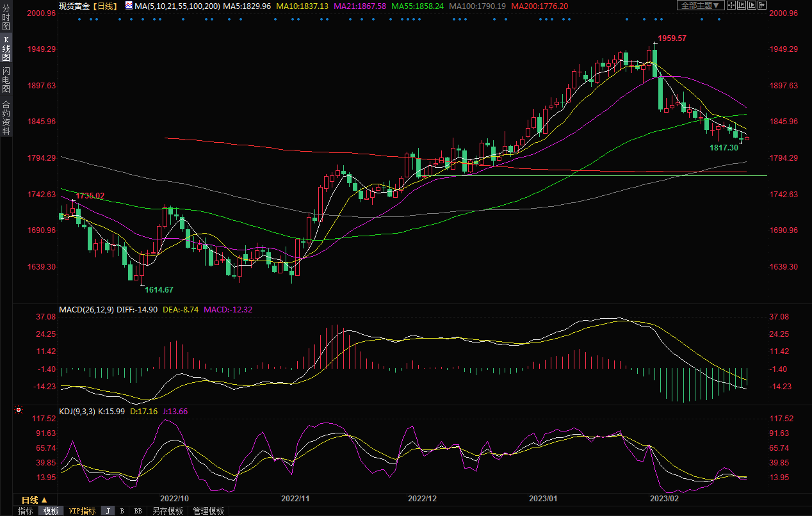Select the VIP指标 tab

click(x=83, y=511)
